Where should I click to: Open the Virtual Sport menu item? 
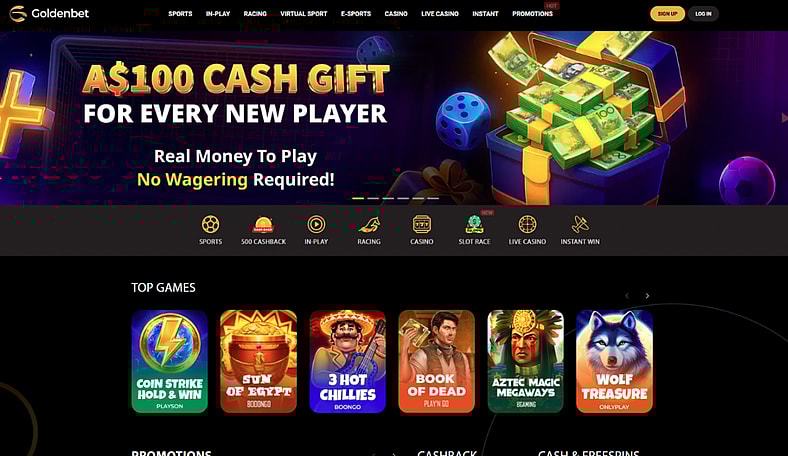(x=304, y=14)
